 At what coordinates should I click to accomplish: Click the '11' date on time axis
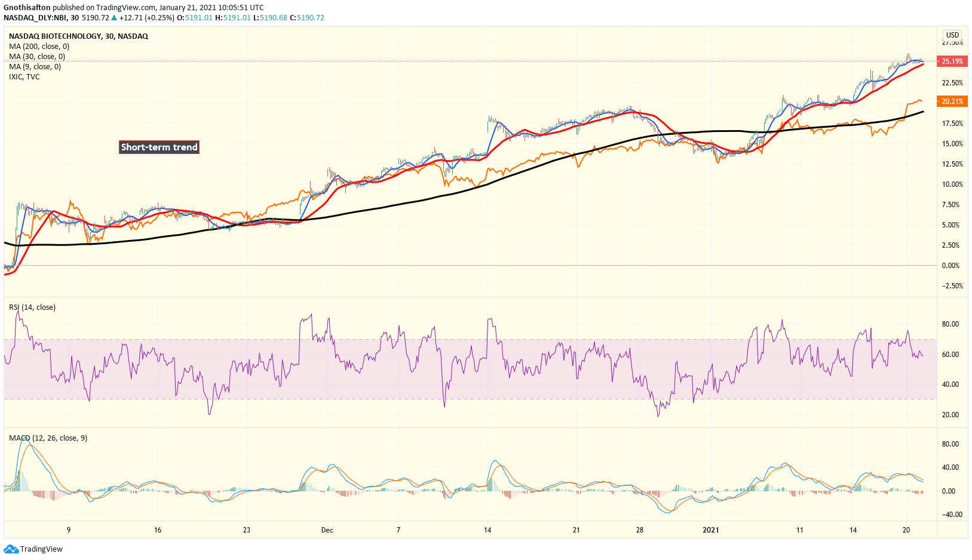click(x=799, y=530)
